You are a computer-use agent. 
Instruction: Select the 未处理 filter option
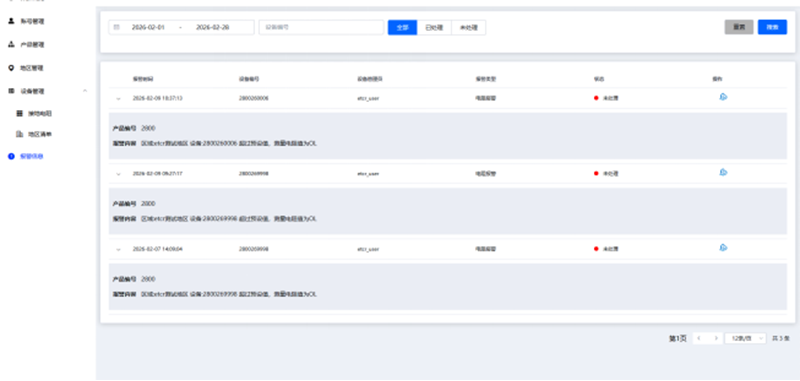tap(468, 28)
